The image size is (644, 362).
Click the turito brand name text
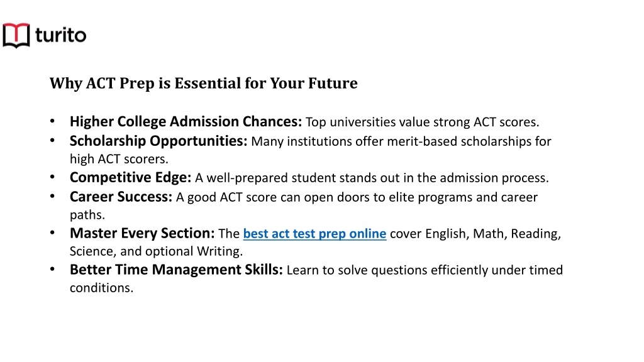click(x=61, y=35)
